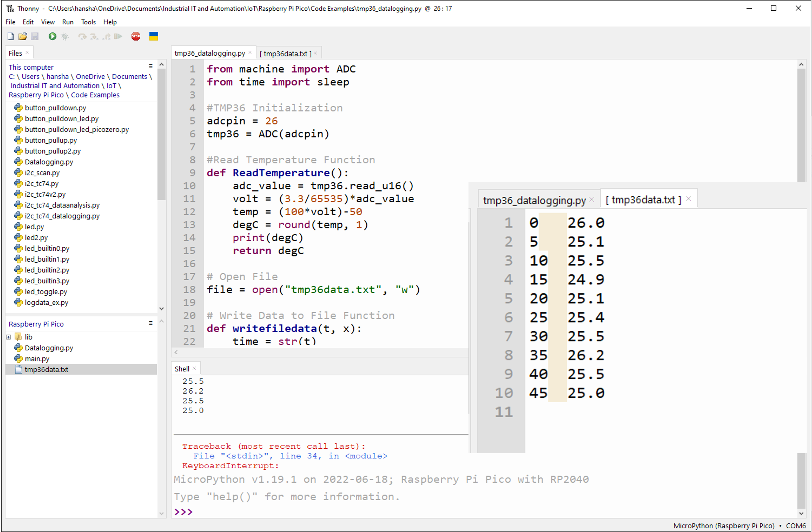Click the Raspberry Pi Pico panel heading

[x=36, y=324]
